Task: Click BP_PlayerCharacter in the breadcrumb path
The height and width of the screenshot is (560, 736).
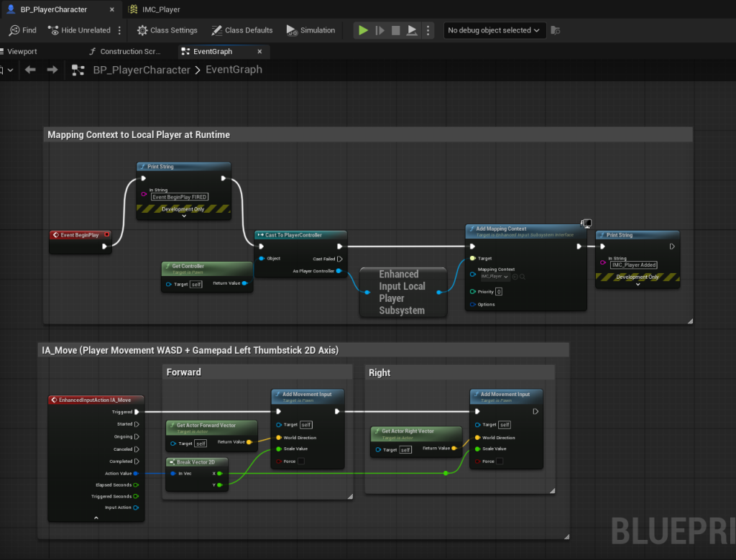Action: pos(142,70)
